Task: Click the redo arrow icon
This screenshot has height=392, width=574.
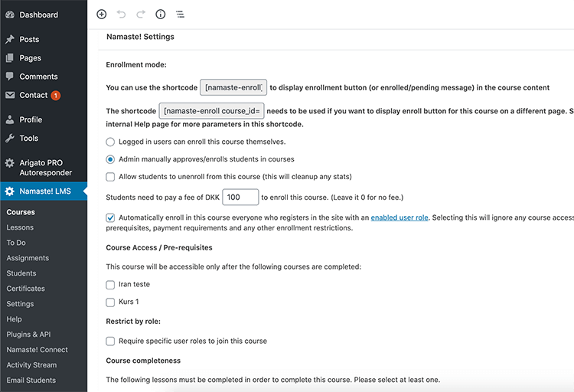Action: click(141, 15)
